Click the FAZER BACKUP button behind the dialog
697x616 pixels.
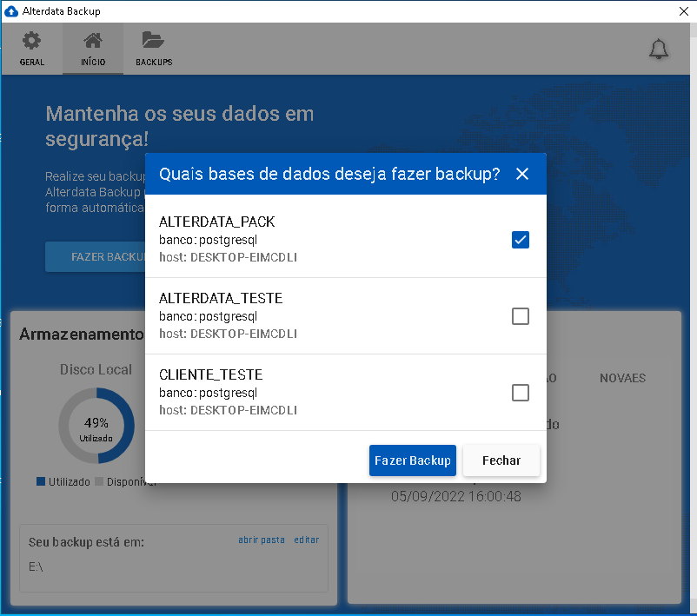[x=95, y=257]
